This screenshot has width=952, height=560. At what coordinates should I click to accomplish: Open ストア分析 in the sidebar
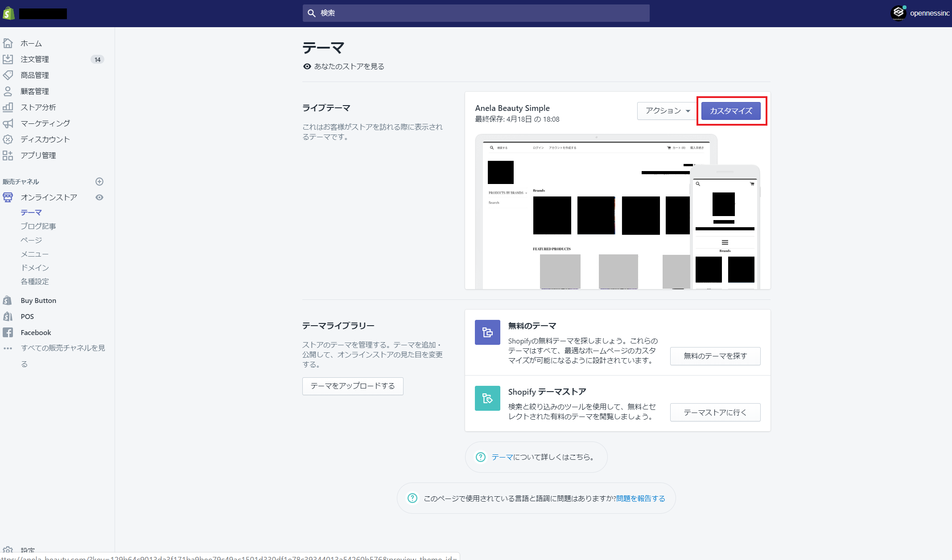pyautogui.click(x=38, y=107)
